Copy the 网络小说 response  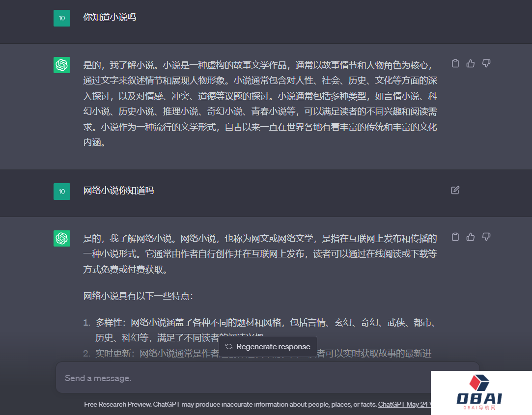pos(455,237)
